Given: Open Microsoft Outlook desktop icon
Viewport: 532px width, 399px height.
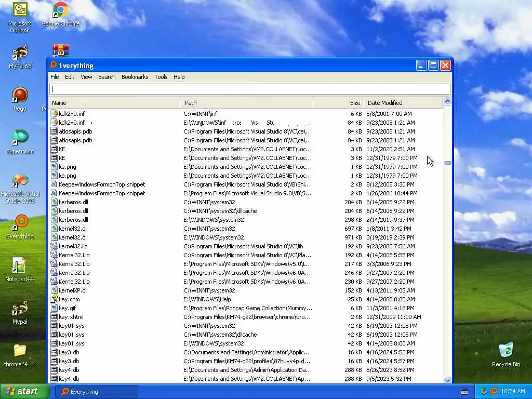Looking at the screenshot, I should coord(20,17).
